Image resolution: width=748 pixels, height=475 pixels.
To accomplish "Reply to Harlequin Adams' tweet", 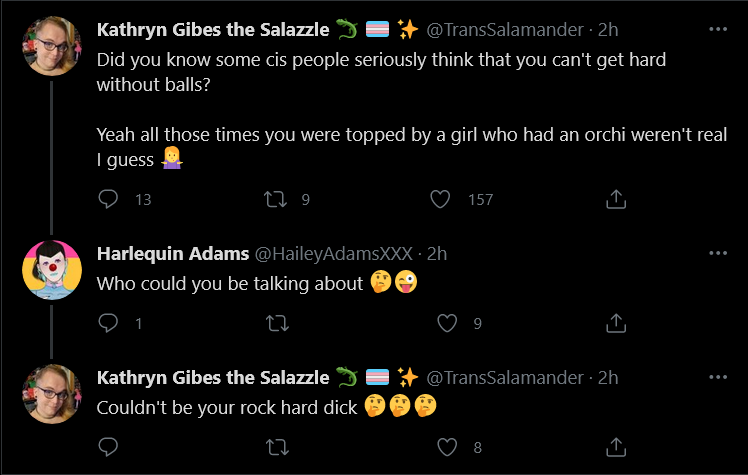I will coord(108,323).
